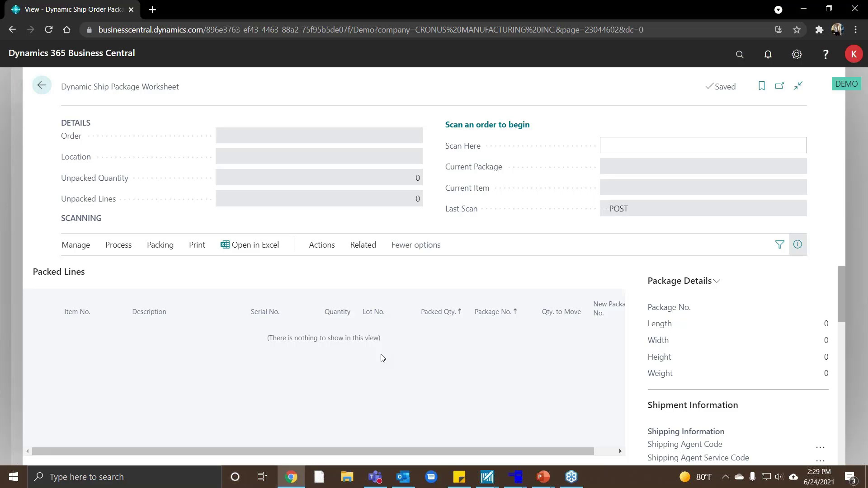Open worksheet data in Excel
Viewport: 868px width, 488px height.
pyautogui.click(x=250, y=244)
